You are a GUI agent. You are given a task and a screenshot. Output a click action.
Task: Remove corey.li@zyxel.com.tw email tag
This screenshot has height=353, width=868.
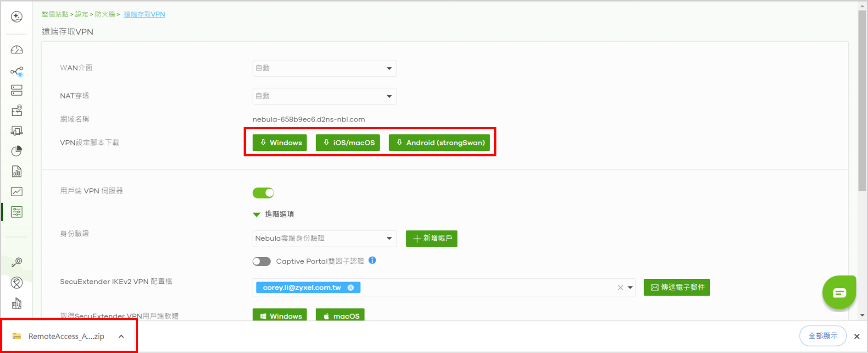[351, 287]
